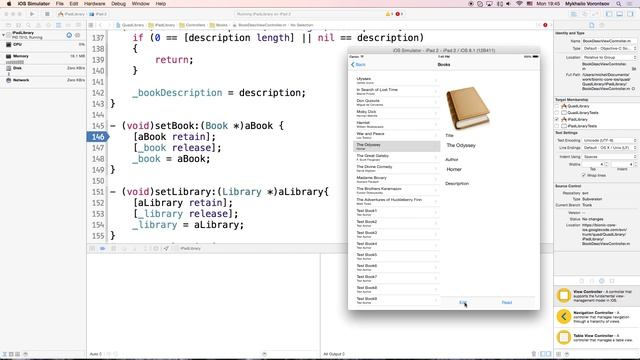Viewport: 640px width, 360px height.
Task: Show the standard editor
Action: (x=574, y=14)
